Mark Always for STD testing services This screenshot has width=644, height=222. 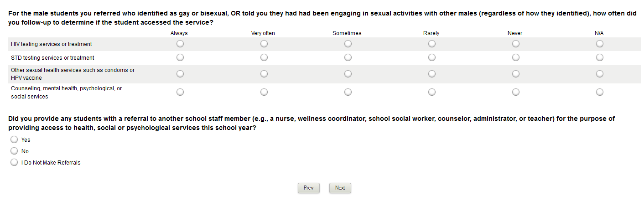click(x=180, y=57)
